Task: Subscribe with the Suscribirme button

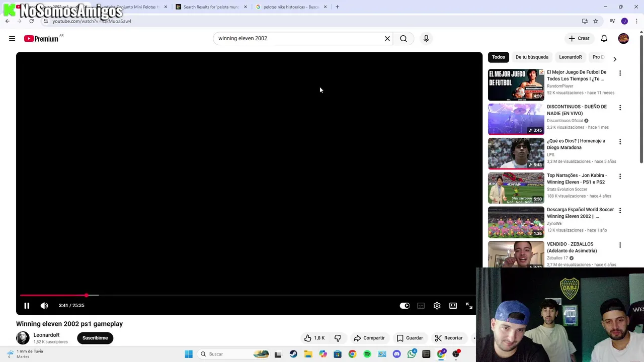Action: click(95, 338)
